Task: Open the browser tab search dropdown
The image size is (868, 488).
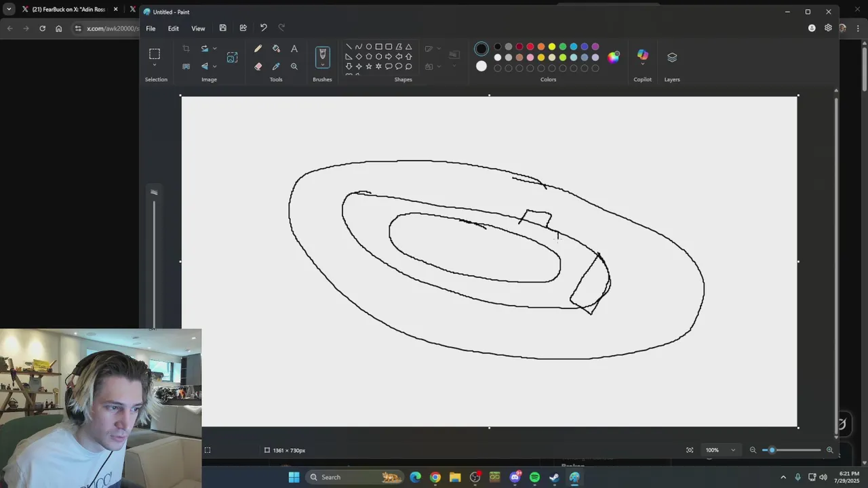Action: pos(9,9)
